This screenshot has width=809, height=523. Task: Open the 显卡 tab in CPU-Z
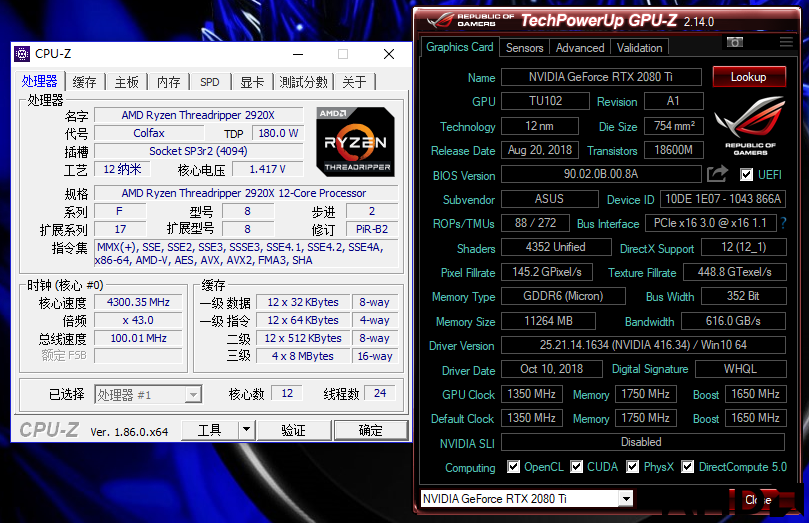tap(252, 82)
